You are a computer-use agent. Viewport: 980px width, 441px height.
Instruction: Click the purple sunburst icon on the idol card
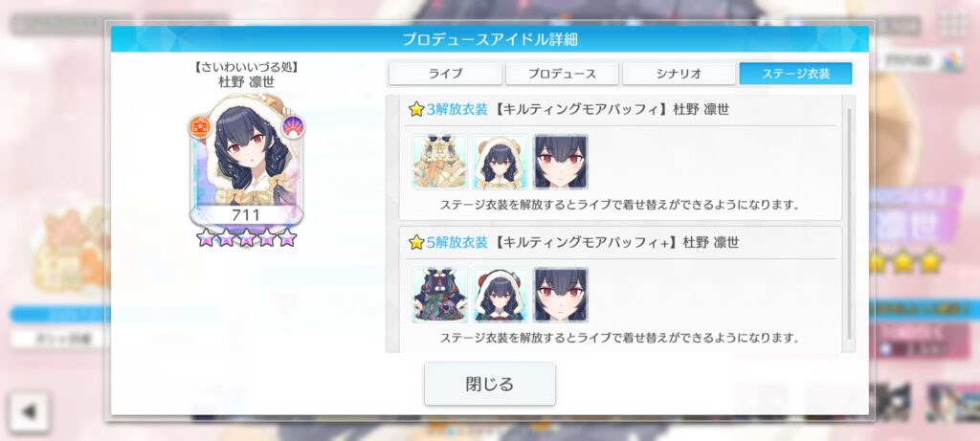[x=293, y=127]
